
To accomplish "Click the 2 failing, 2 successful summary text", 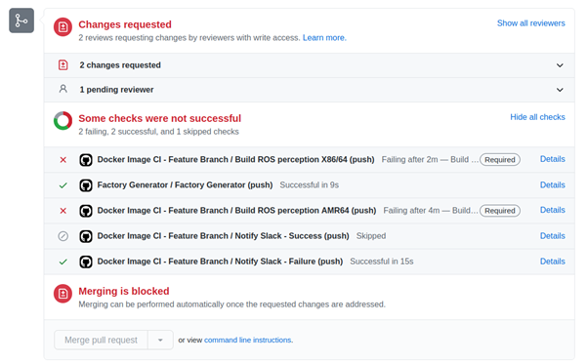I will [x=158, y=132].
